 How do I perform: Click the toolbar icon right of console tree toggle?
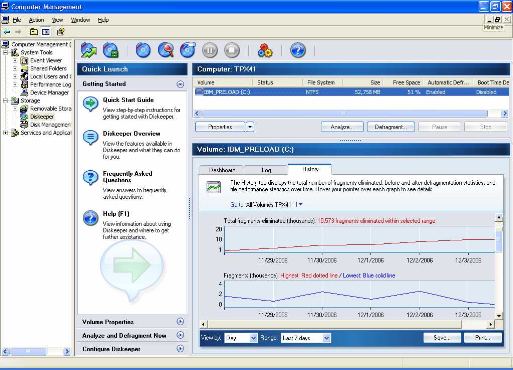pos(60,32)
